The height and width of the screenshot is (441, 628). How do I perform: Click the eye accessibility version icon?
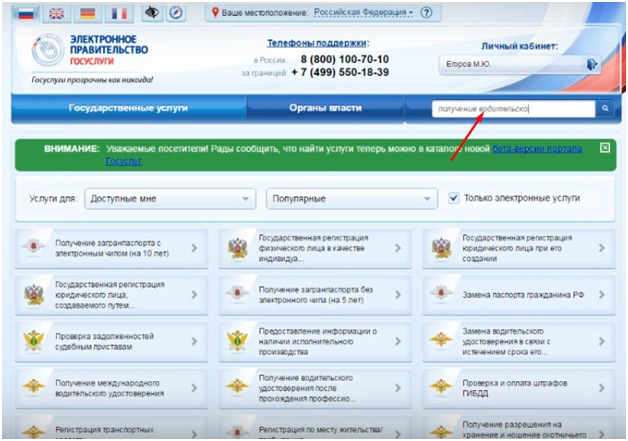click(153, 13)
